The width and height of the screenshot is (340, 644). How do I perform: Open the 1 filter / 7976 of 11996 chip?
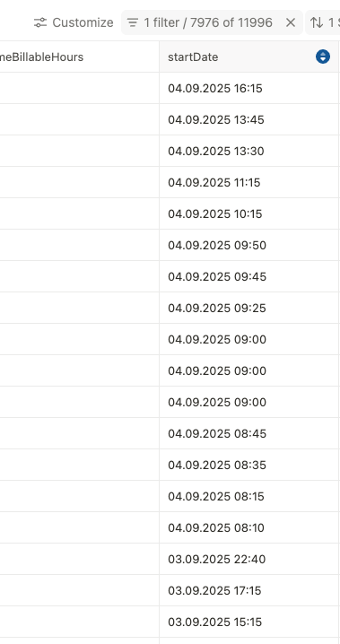[208, 22]
